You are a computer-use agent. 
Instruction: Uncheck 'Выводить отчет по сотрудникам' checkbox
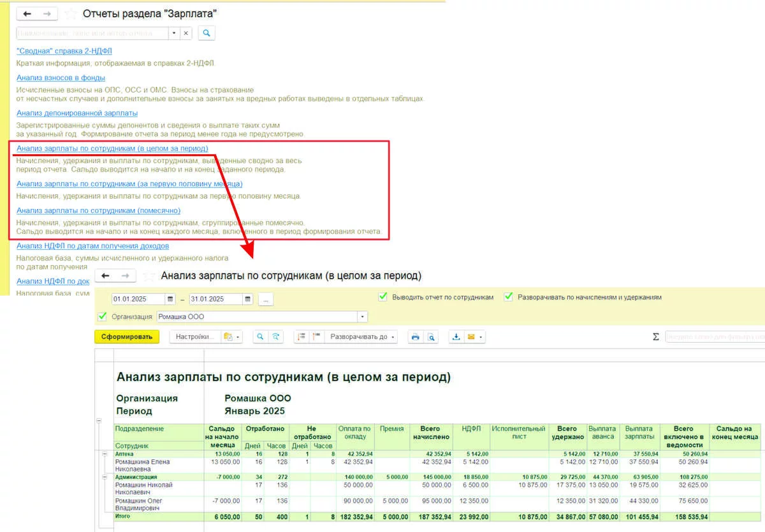pos(382,297)
